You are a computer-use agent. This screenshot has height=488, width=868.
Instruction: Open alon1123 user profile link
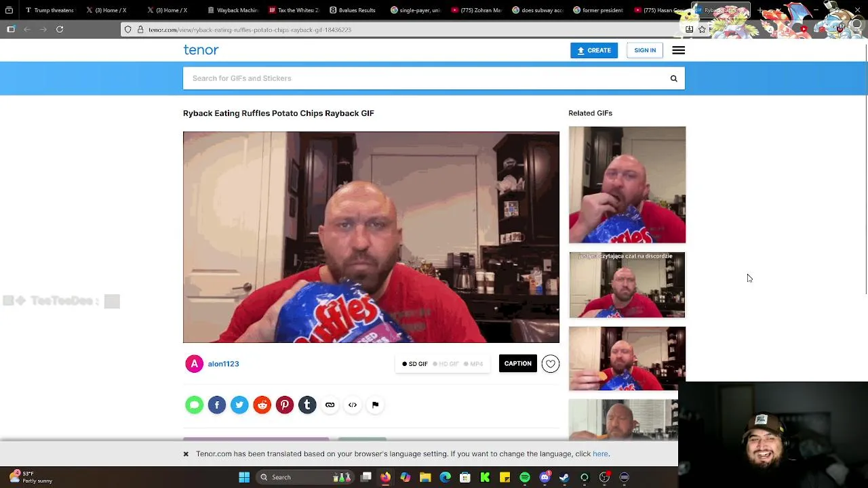[223, 364]
